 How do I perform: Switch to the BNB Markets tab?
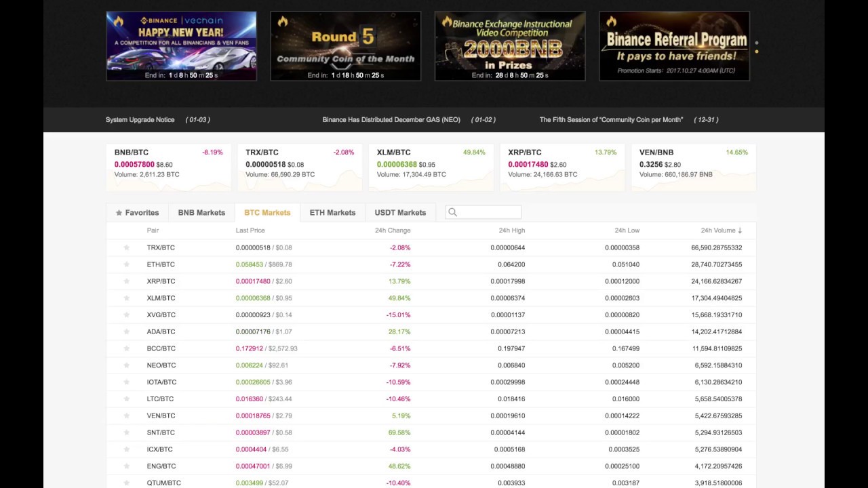(x=201, y=212)
